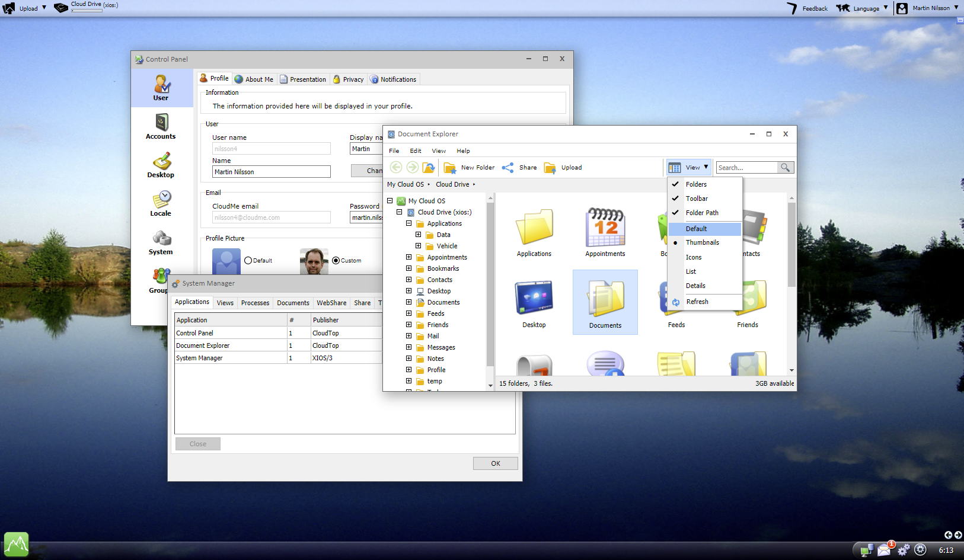
Task: Choose Default in the View menu
Action: 705,229
